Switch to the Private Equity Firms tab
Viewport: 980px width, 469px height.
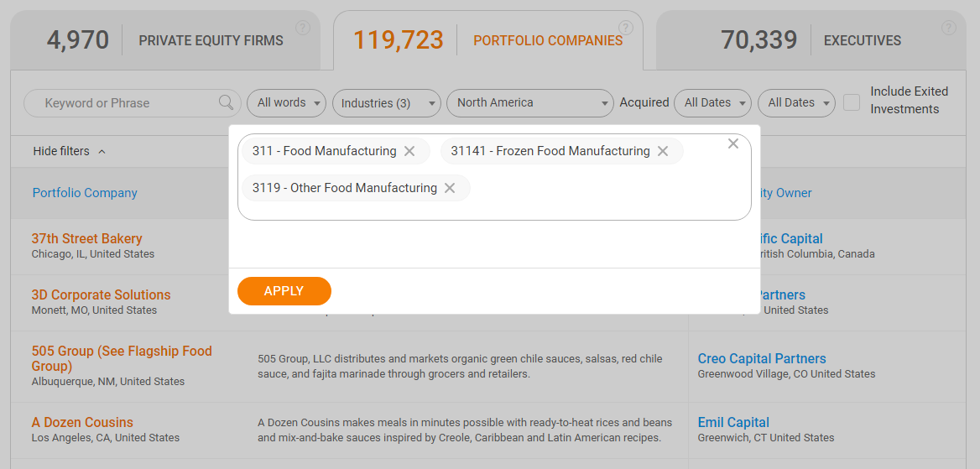point(165,40)
